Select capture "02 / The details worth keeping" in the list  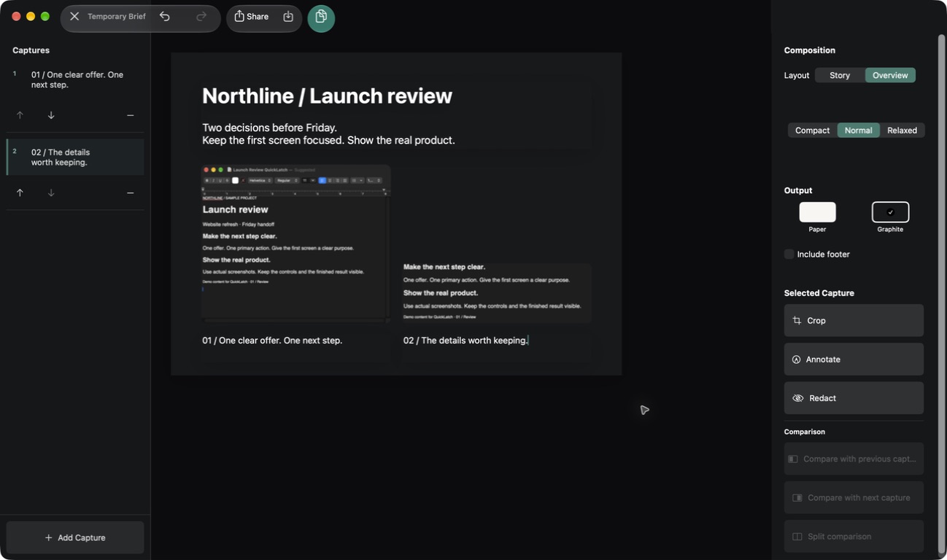(x=75, y=157)
